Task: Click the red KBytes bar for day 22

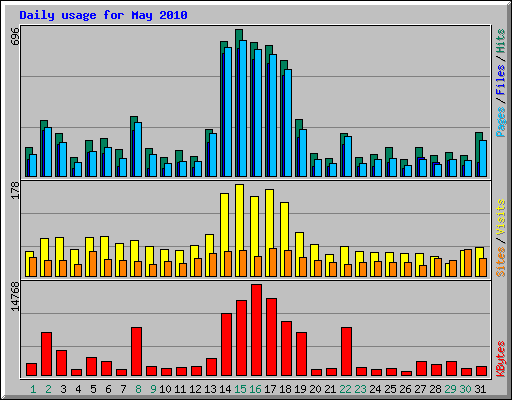Action: coord(346,352)
